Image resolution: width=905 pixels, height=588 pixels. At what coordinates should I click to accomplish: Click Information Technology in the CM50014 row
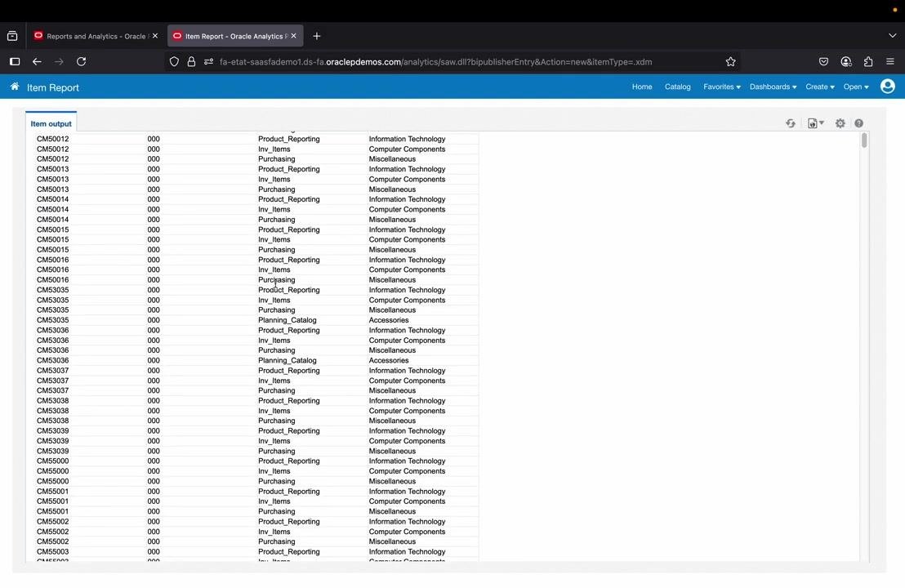[x=407, y=199]
